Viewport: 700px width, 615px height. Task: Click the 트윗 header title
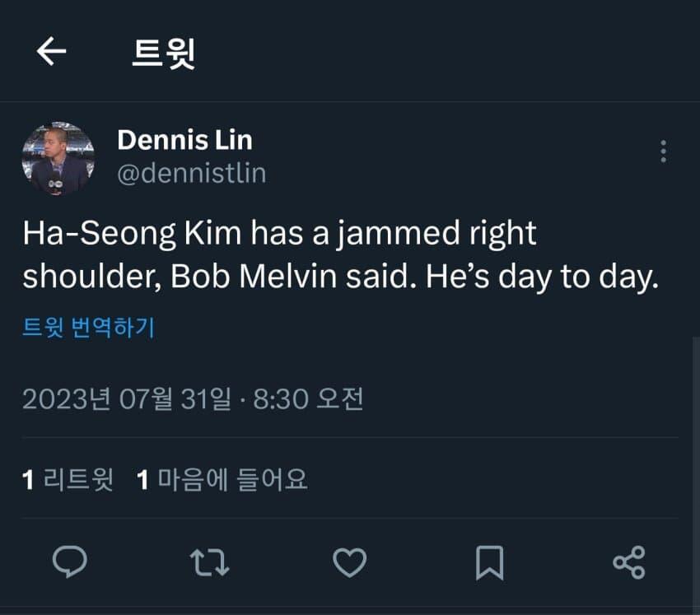pos(163,53)
